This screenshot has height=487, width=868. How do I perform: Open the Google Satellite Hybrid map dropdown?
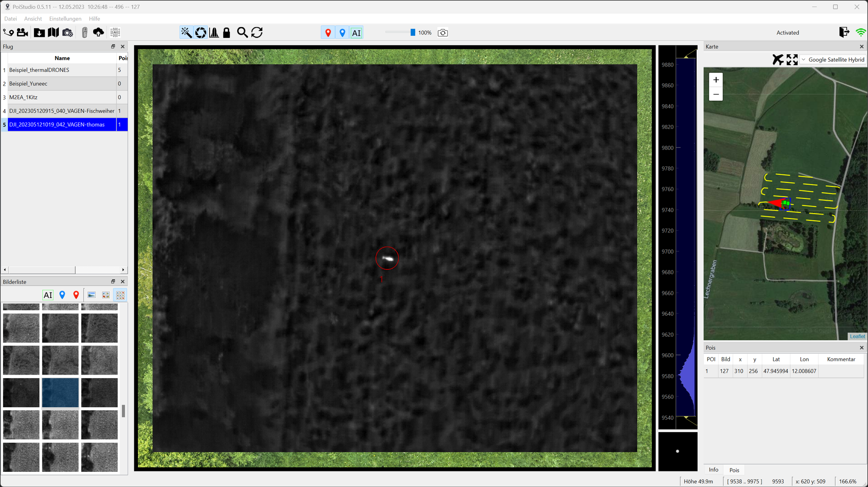point(833,60)
